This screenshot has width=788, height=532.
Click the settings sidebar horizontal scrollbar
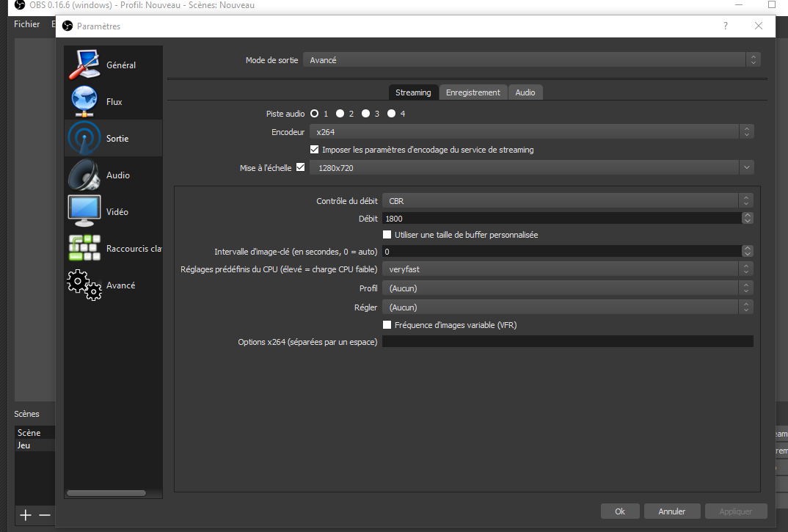coord(106,493)
